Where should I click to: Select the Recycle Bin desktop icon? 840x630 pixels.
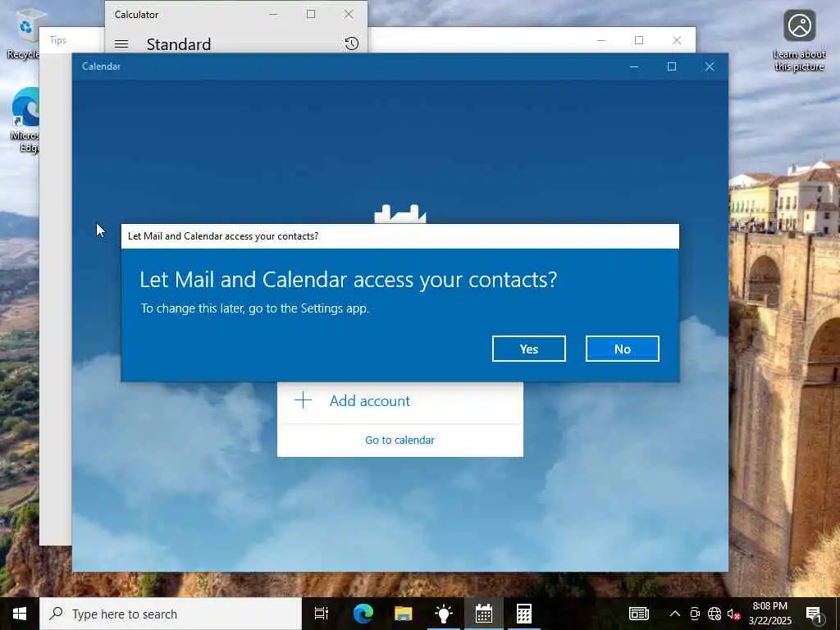coord(22,33)
